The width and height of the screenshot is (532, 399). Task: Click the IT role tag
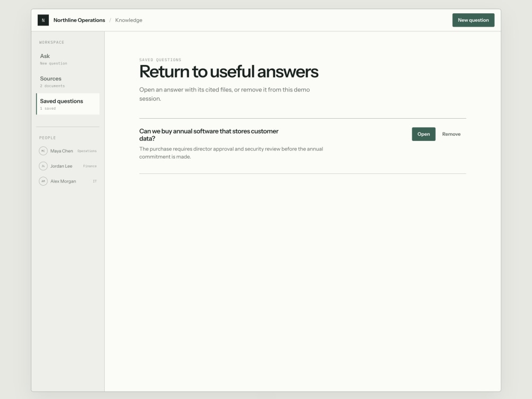(95, 181)
